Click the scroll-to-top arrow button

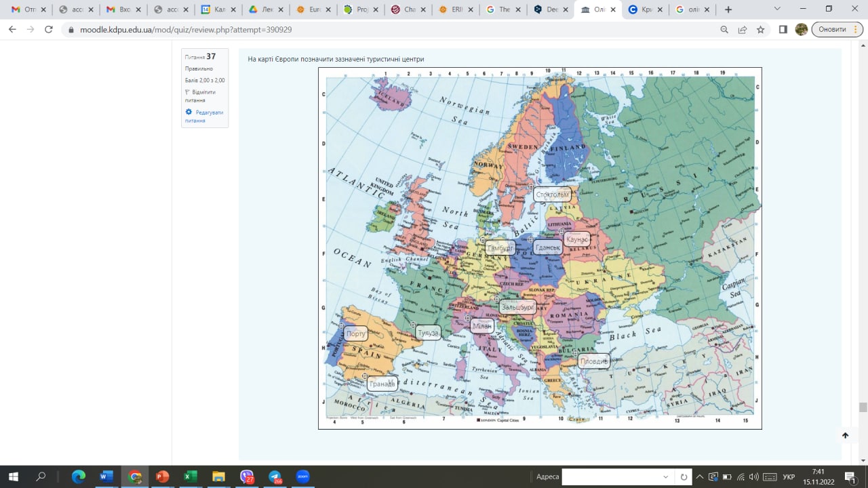point(845,435)
